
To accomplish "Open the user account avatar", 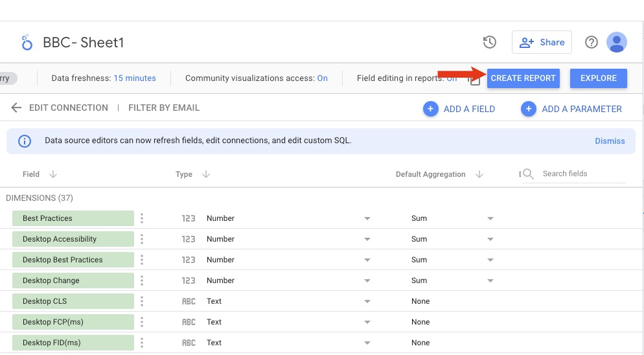I will (616, 42).
